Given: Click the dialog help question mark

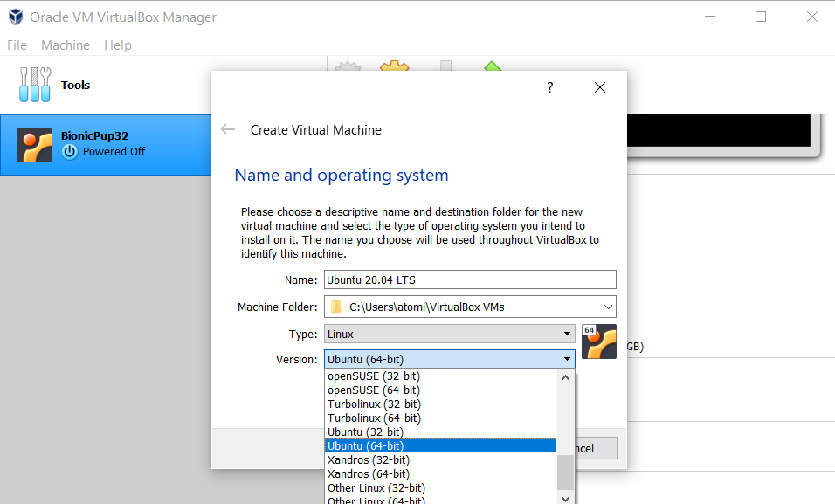Looking at the screenshot, I should point(550,87).
